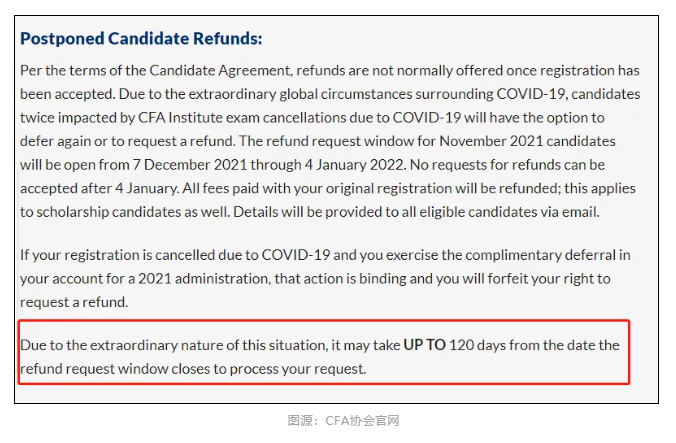Click the "Postponed Candidate Refunds:" heading
Viewport: 676px width, 443px height.
[141, 39]
